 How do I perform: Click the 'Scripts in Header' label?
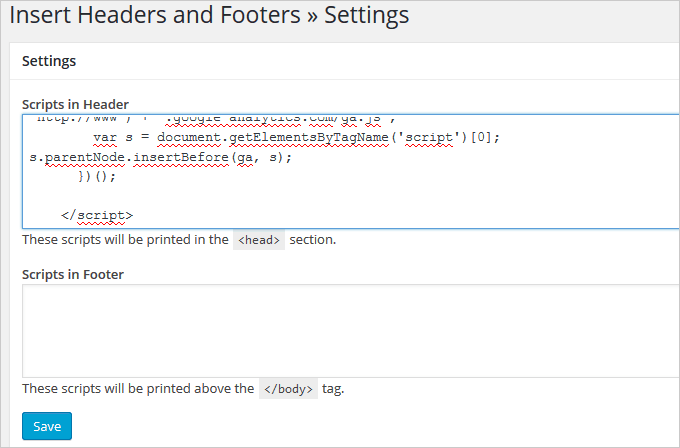75,105
